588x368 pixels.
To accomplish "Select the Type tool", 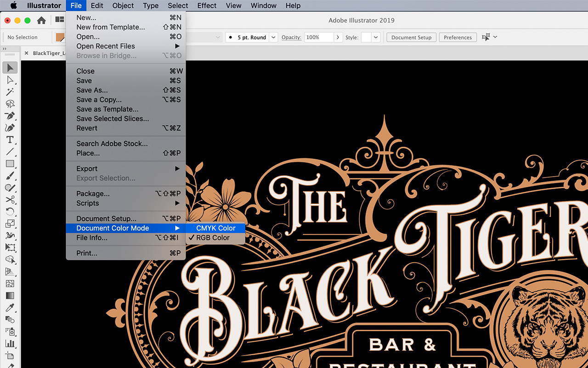I will click(x=10, y=139).
